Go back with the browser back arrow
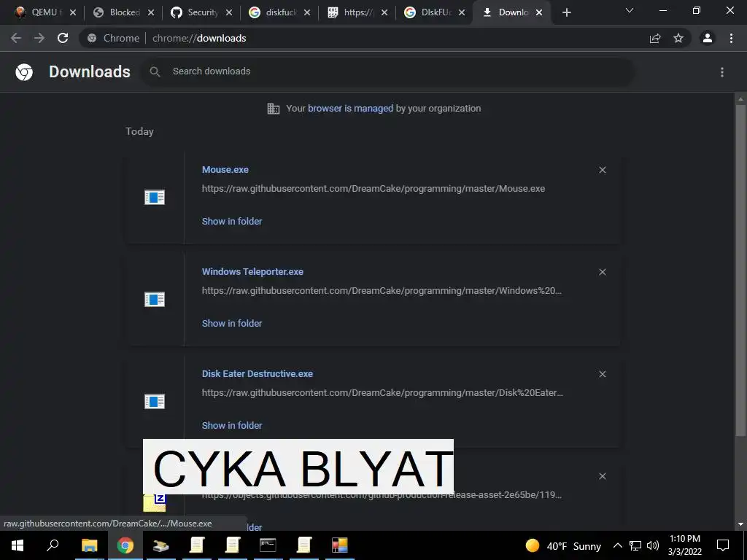Image resolution: width=747 pixels, height=560 pixels. (x=16, y=38)
